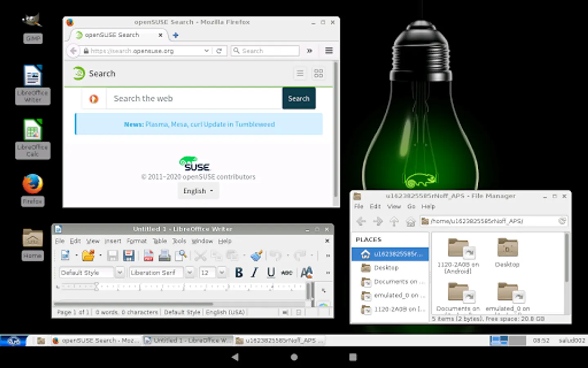Reload the openSUSE page in Firefox
588x368 pixels.
(x=219, y=51)
